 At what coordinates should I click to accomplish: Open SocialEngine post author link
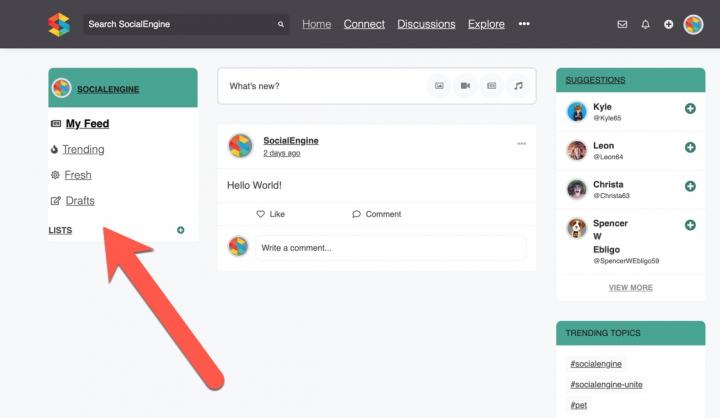pos(291,141)
